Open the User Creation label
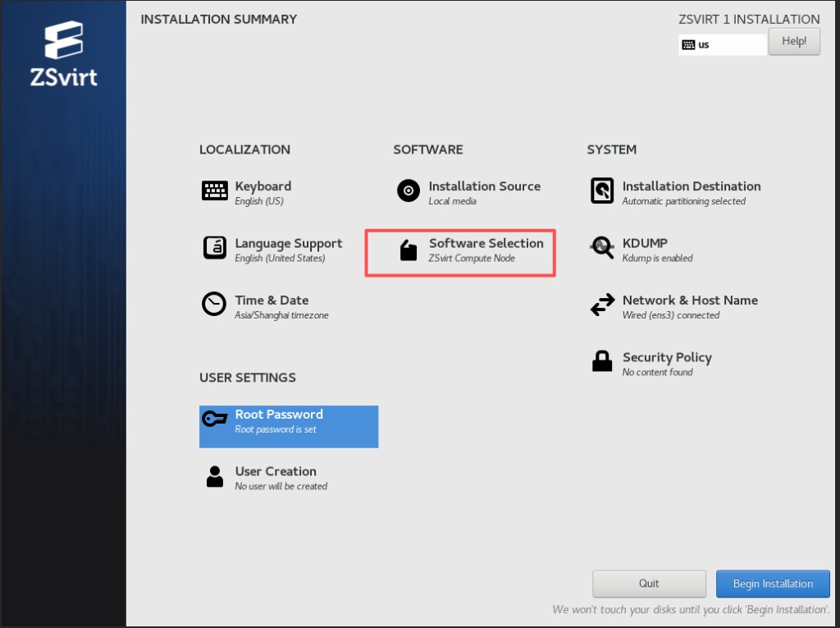 click(x=276, y=471)
